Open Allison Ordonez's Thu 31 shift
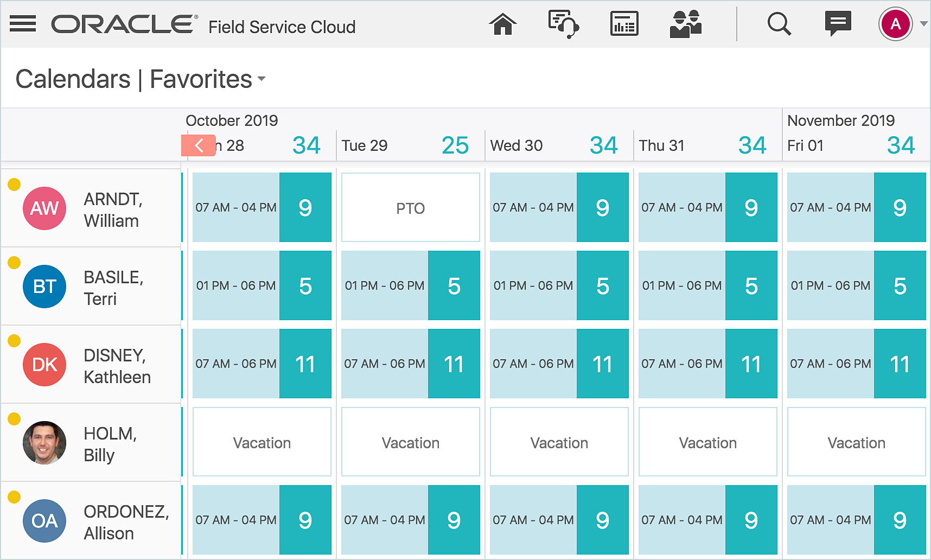The width and height of the screenshot is (931, 560). point(707,520)
